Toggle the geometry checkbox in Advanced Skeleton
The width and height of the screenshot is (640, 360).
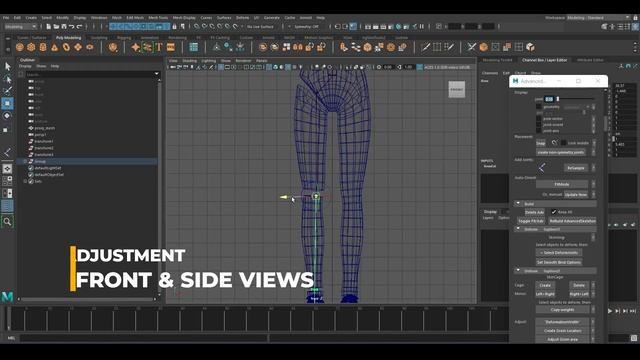point(539,107)
